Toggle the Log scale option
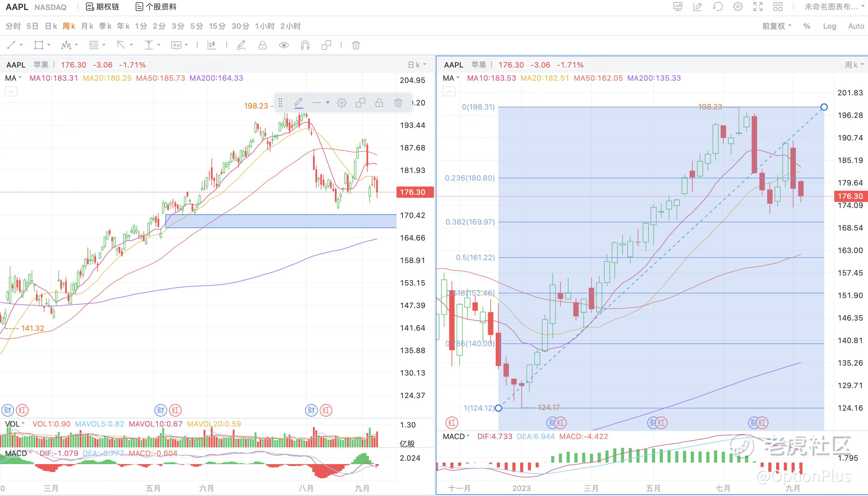Viewport: 868px width, 496px height. pos(829,26)
